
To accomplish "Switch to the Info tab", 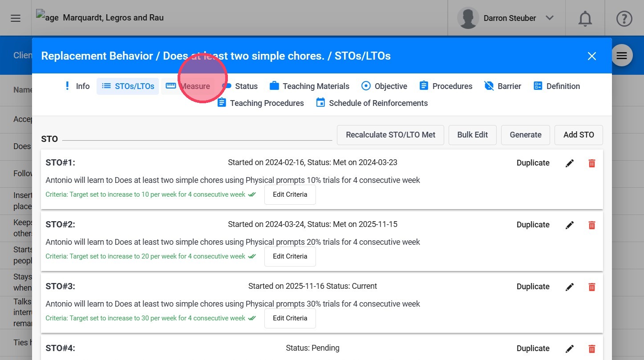I will 77,86.
